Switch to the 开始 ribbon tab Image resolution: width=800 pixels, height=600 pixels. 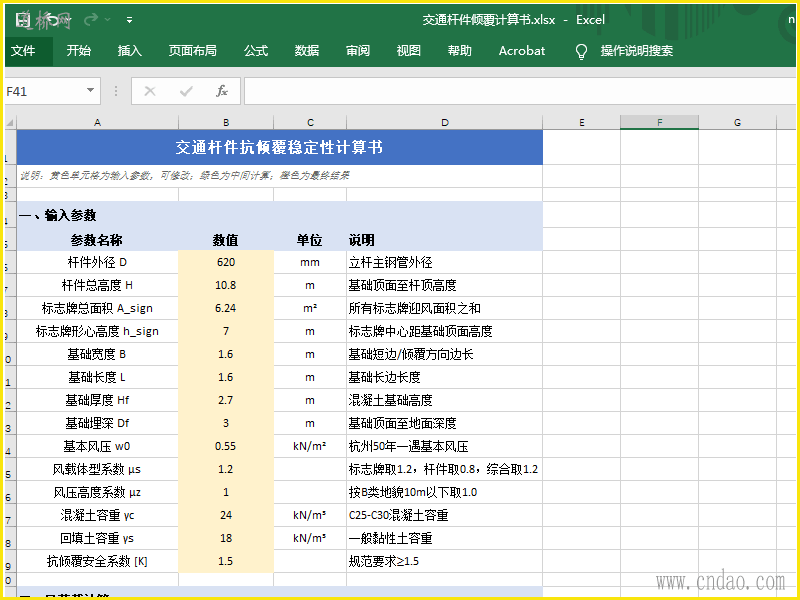[x=79, y=51]
